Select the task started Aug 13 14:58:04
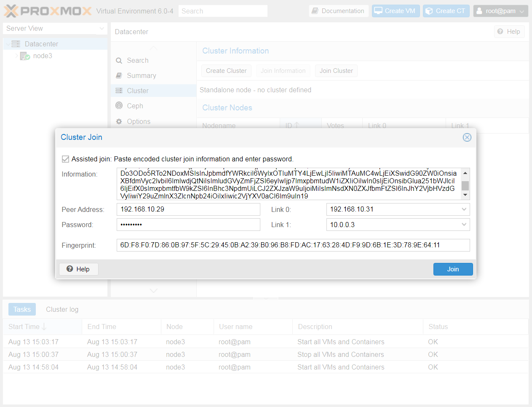Screen dimensions: 532x407 [266, 367]
